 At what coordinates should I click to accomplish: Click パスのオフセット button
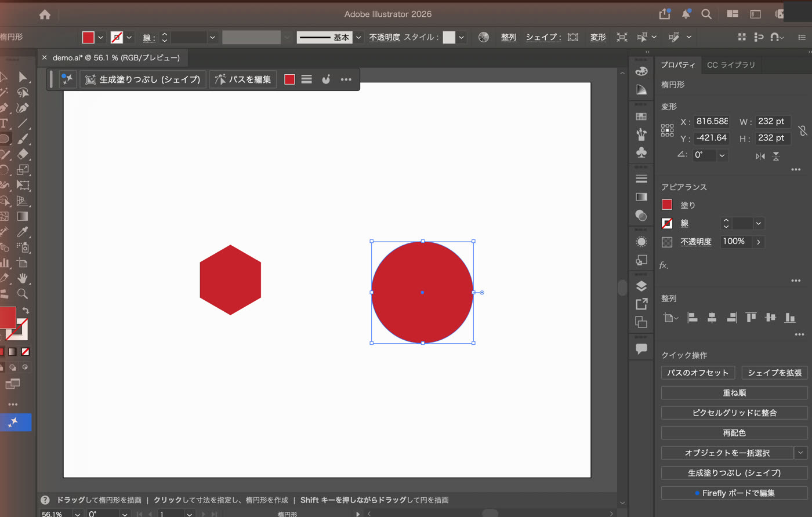[698, 373]
